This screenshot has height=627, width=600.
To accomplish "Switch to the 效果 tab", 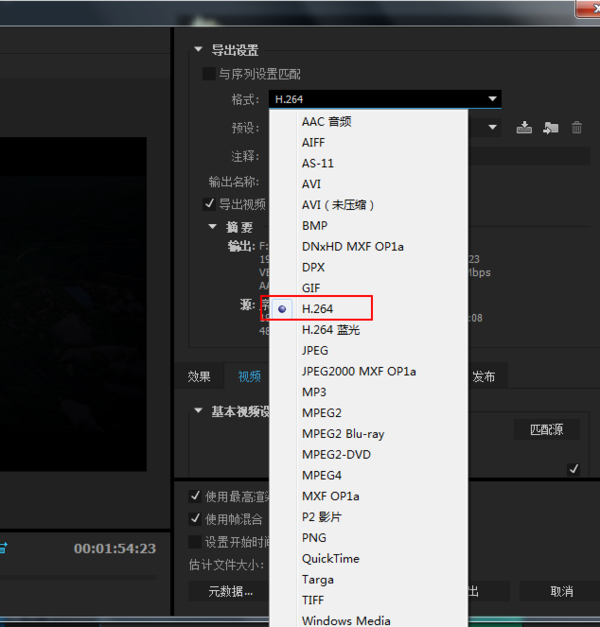I will tap(199, 376).
